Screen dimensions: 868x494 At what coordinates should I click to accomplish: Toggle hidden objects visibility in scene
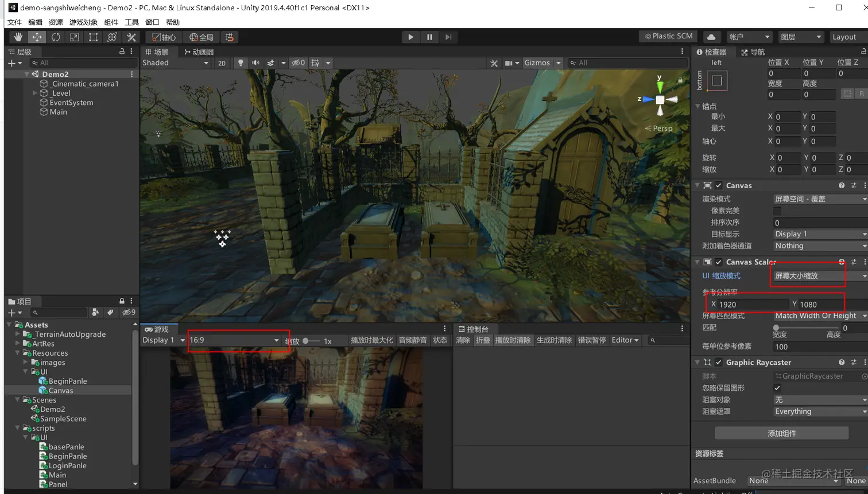[299, 63]
